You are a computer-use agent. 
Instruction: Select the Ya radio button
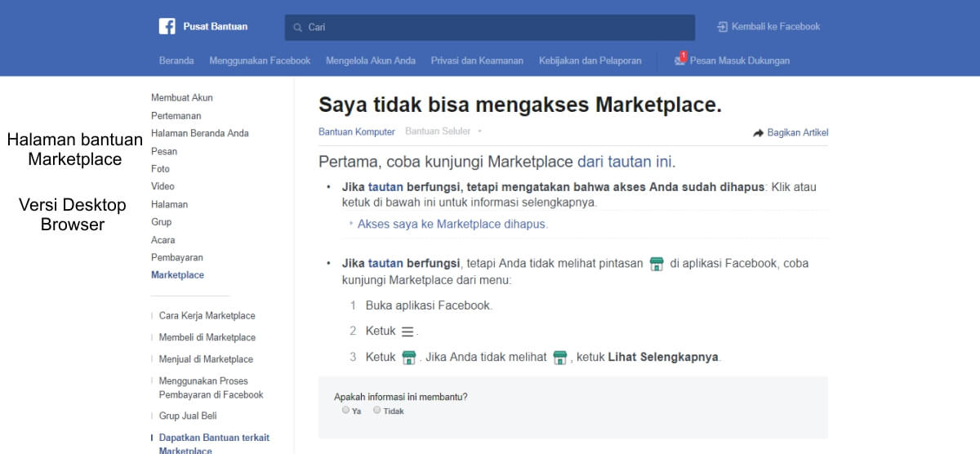346,410
